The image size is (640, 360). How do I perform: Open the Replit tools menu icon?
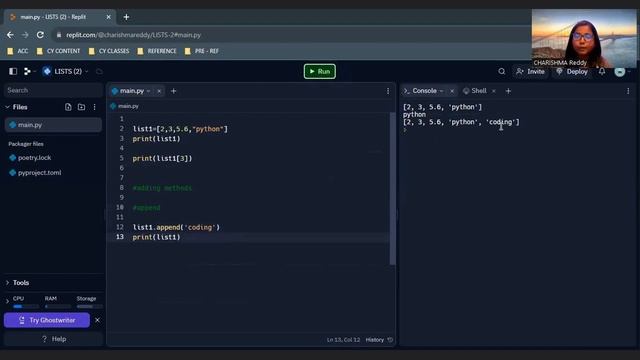pos(27,71)
